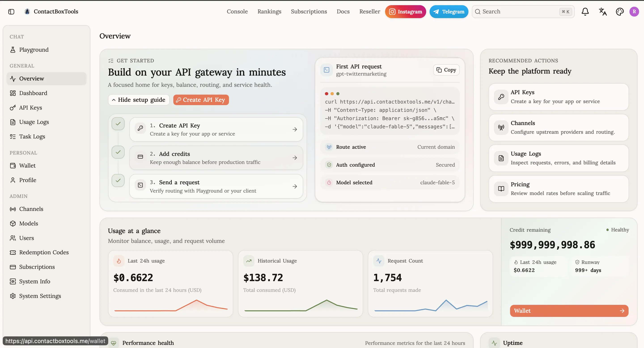Click the orange Create API Key button

pyautogui.click(x=201, y=100)
